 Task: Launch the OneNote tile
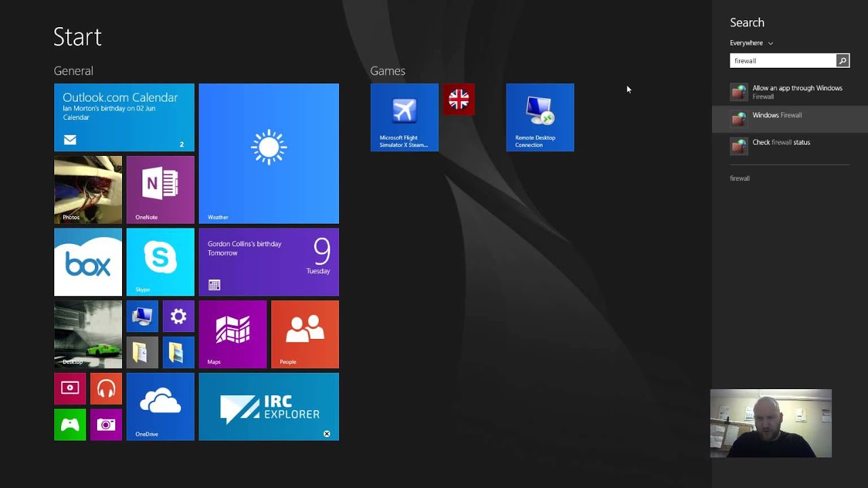point(160,190)
